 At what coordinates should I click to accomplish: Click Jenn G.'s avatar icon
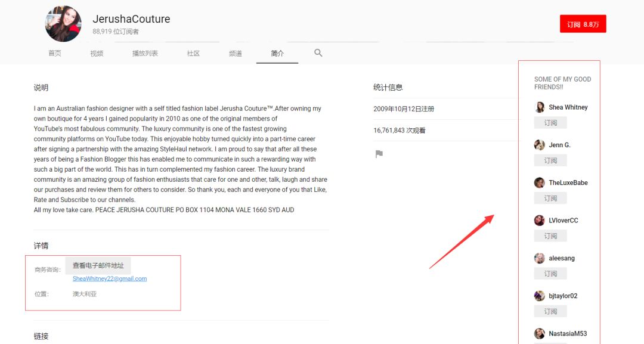click(540, 145)
